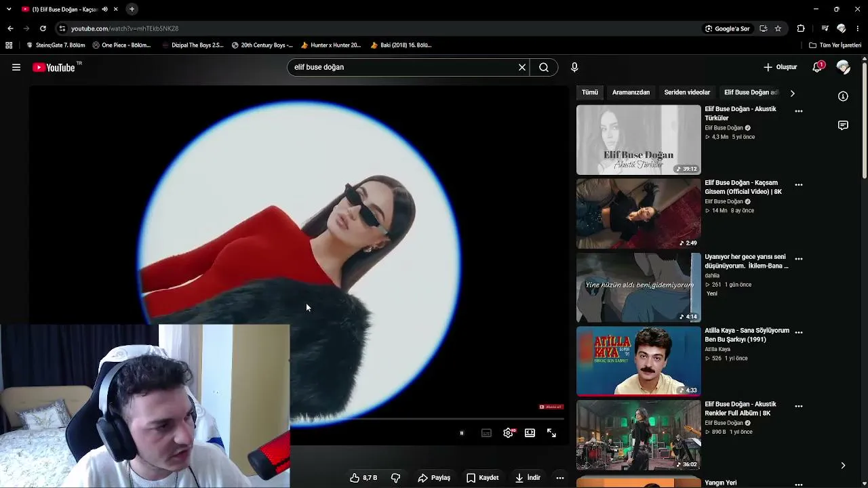Image resolution: width=868 pixels, height=488 pixels.
Task: Open the Oluştur create button
Action: tap(780, 67)
